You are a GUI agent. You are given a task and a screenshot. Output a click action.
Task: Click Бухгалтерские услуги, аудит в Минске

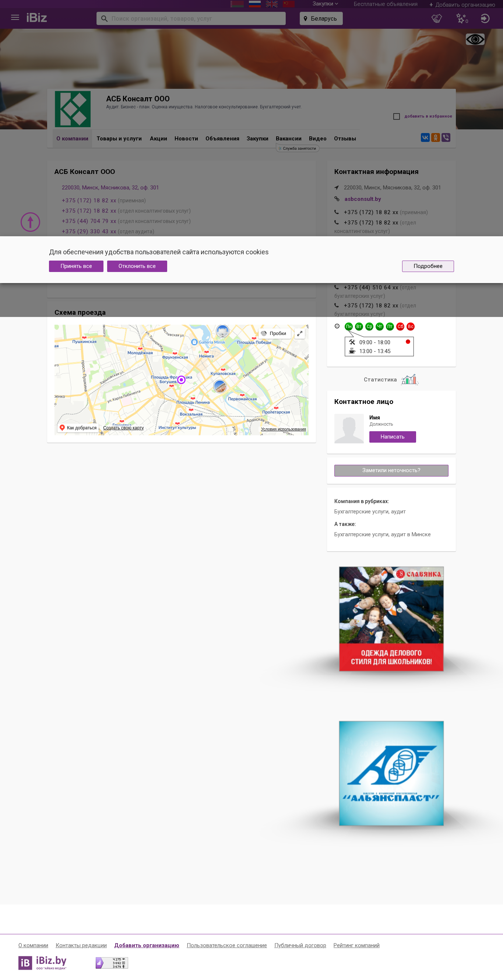point(382,534)
